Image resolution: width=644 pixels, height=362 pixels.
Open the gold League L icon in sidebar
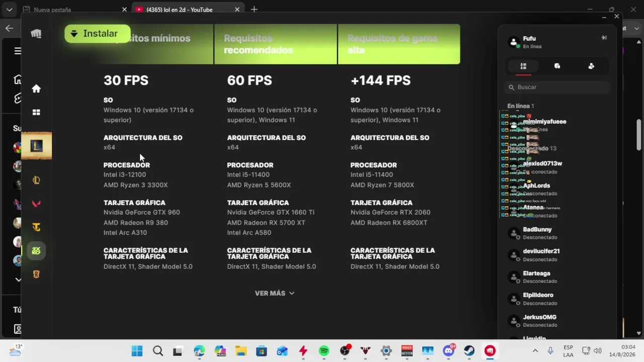click(36, 180)
